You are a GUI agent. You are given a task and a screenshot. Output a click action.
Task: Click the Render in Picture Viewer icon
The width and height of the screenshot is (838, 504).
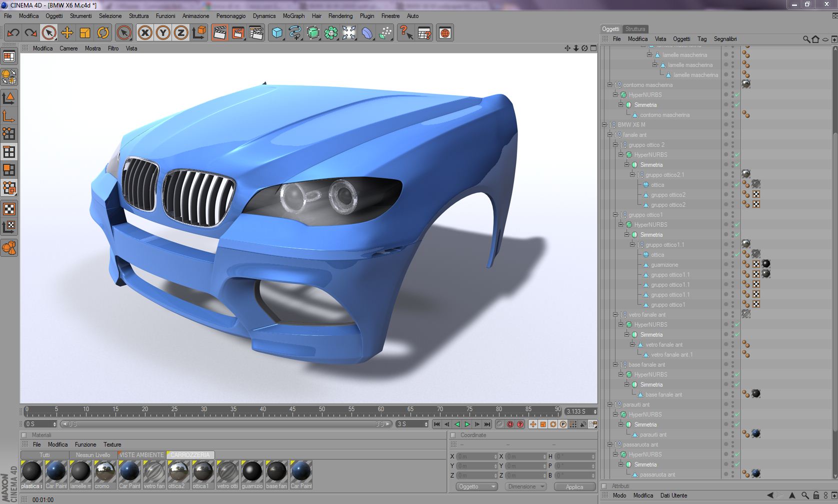[x=237, y=33]
